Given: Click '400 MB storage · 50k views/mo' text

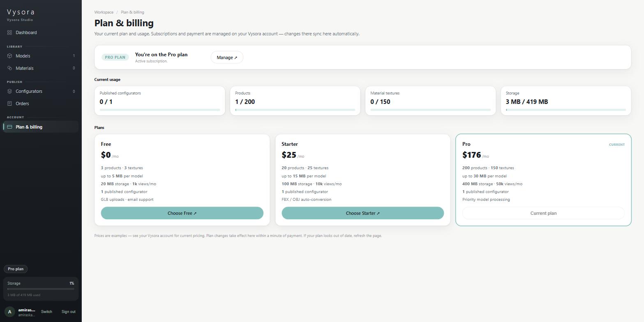Looking at the screenshot, I should click(x=492, y=184).
